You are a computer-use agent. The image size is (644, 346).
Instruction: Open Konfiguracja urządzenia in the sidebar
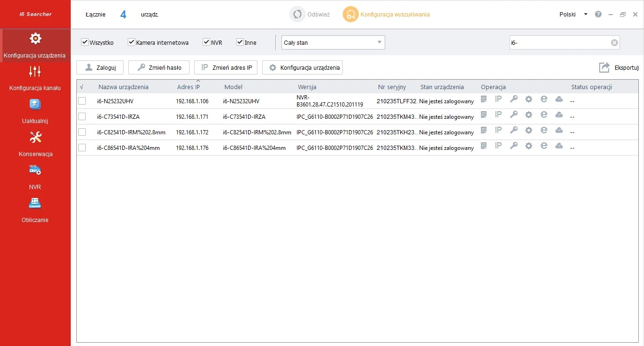click(35, 46)
